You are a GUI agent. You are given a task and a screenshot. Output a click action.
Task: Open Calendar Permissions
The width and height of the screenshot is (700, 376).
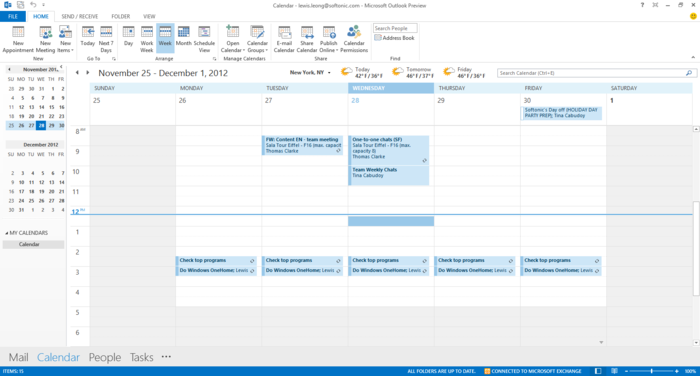pos(354,39)
